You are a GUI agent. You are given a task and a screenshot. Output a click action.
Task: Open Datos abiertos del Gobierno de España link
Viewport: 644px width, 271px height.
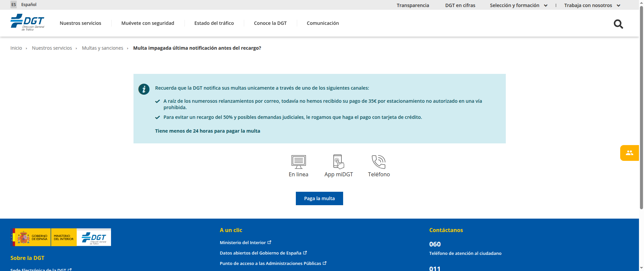point(260,253)
